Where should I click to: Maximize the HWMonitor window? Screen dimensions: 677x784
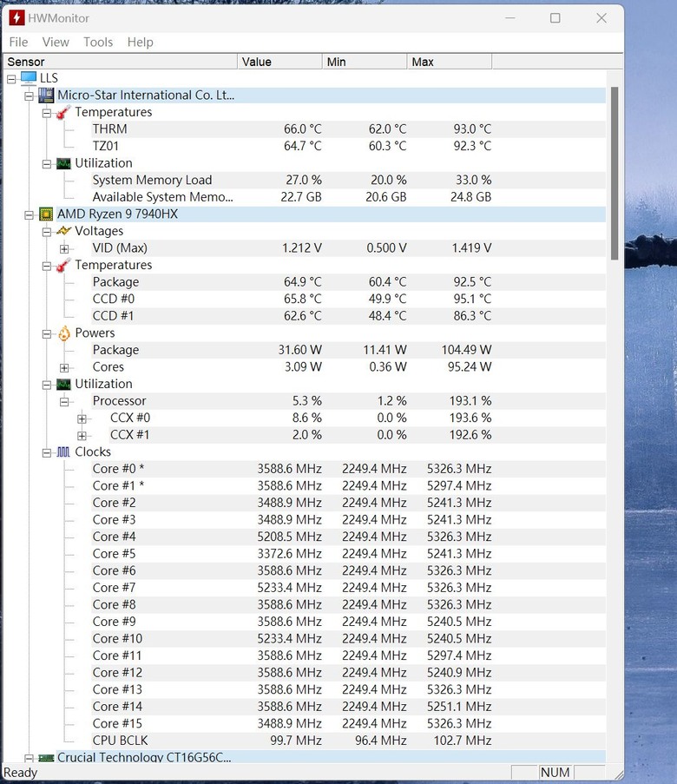pyautogui.click(x=555, y=18)
